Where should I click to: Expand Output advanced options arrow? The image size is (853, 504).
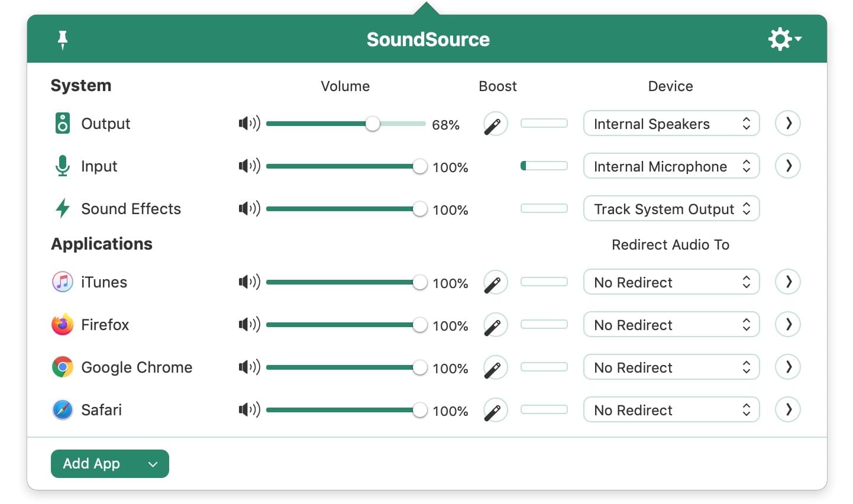788,123
